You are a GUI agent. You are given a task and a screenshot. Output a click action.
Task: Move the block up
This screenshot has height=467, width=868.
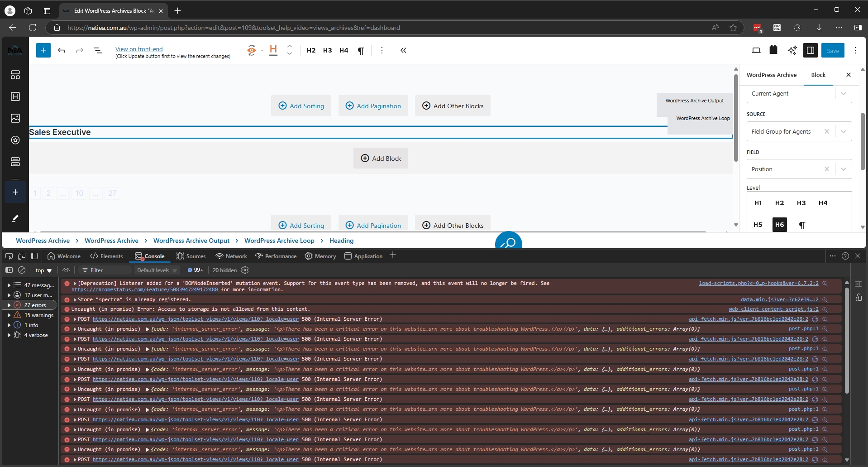coord(290,47)
